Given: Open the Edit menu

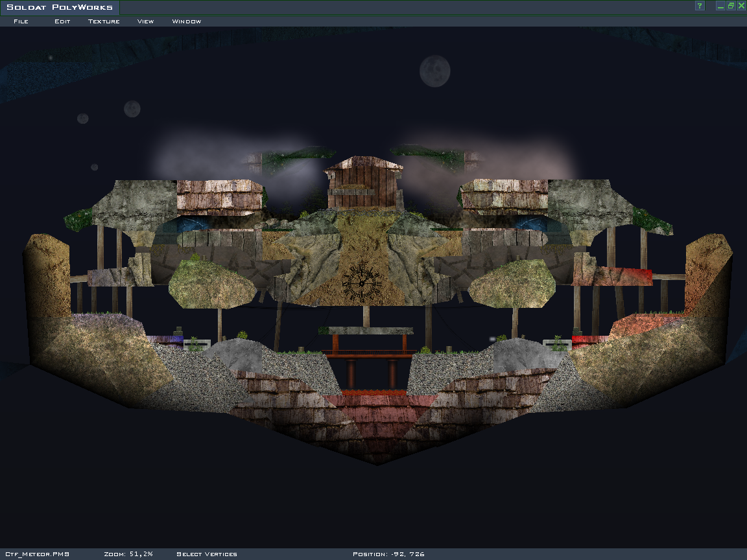Looking at the screenshot, I should (62, 21).
